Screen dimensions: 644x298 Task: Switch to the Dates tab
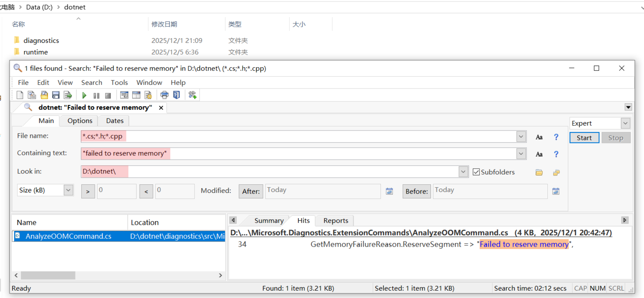tap(115, 121)
